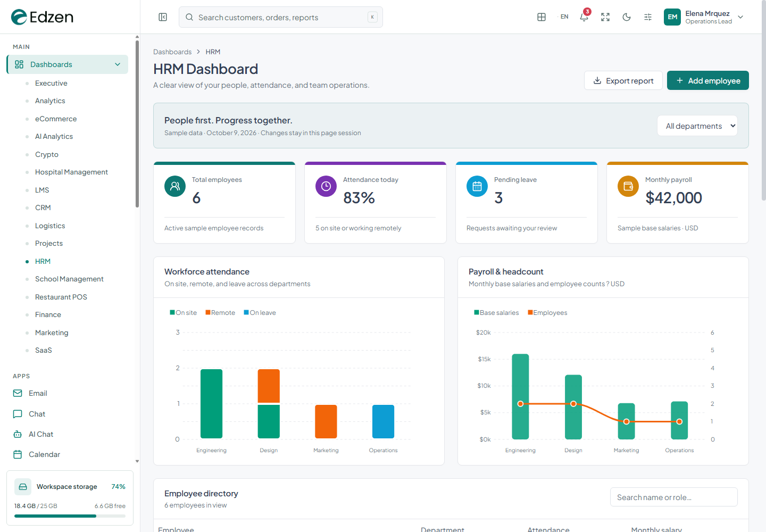This screenshot has height=532, width=766.
Task: Toggle the Employees legend series
Action: click(547, 312)
